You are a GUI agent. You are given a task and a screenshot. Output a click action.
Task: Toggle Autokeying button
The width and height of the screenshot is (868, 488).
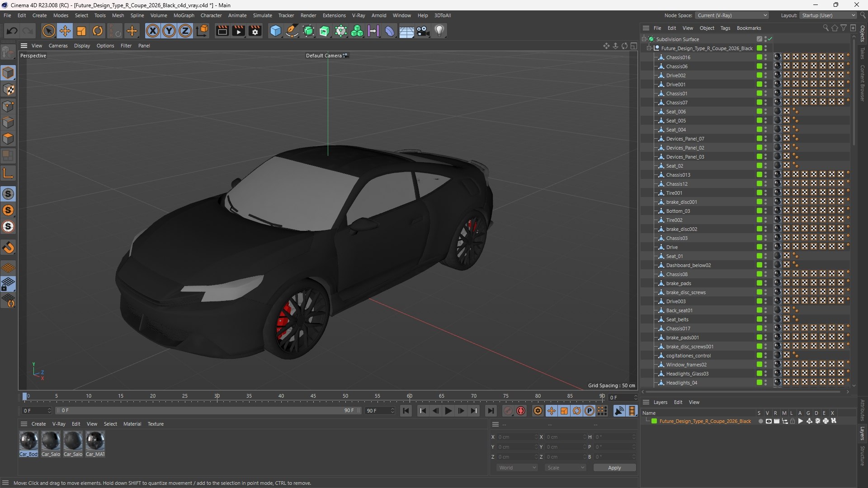point(521,411)
